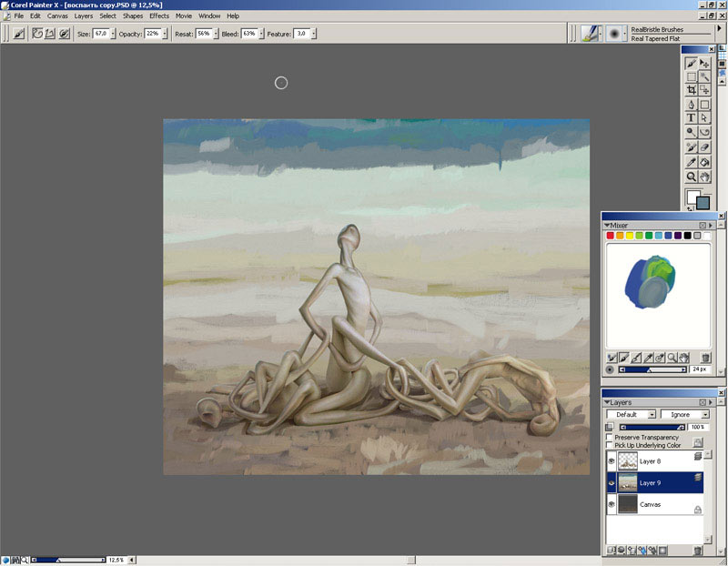The height and width of the screenshot is (566, 728).
Task: Select the Crop tool in toolbox
Action: (692, 91)
